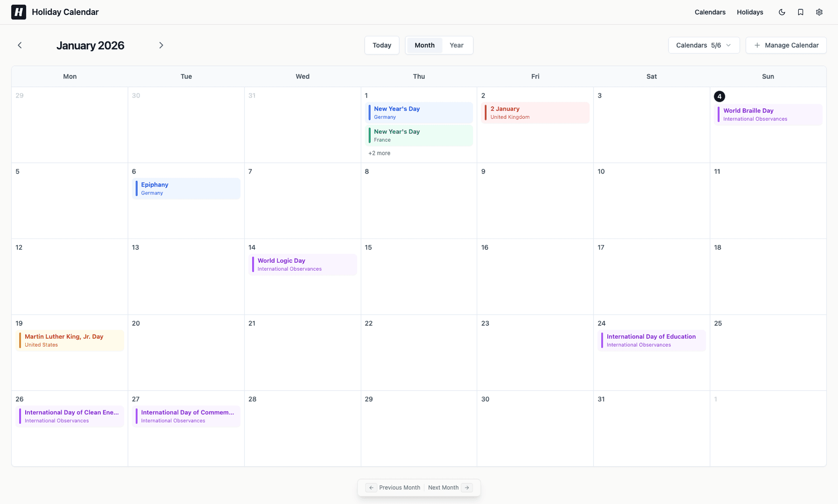Select the highlighted date 4 circle
Screen dimensions: 838x504
pos(719,96)
